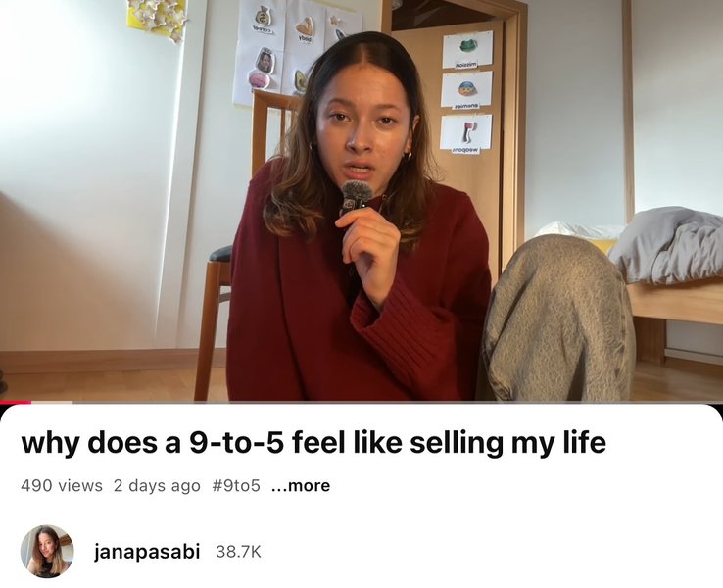Click the gray blanket on the bed
723x588 pixels.
click(668, 244)
